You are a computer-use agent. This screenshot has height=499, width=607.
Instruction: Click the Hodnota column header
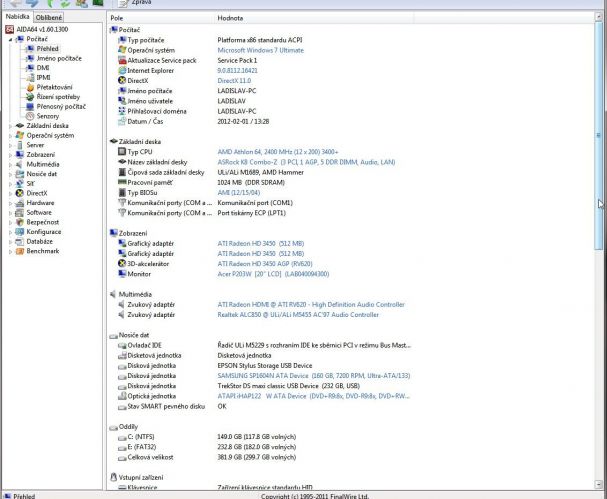(314, 18)
